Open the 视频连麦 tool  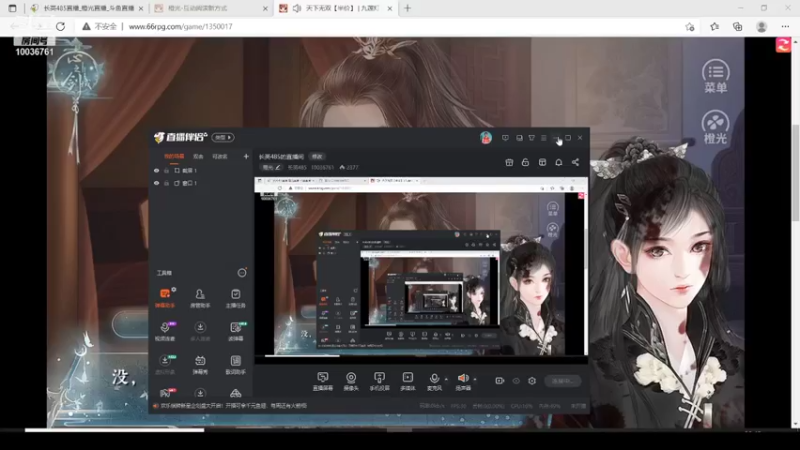(x=165, y=331)
